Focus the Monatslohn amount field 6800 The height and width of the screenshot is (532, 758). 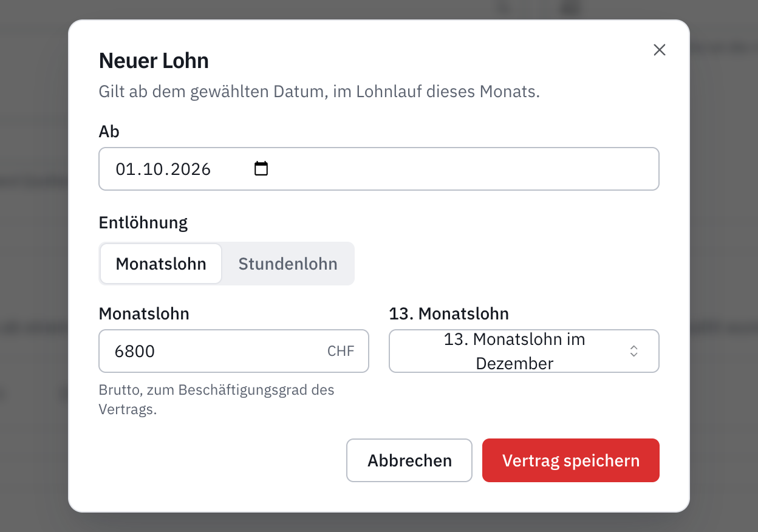click(x=234, y=351)
